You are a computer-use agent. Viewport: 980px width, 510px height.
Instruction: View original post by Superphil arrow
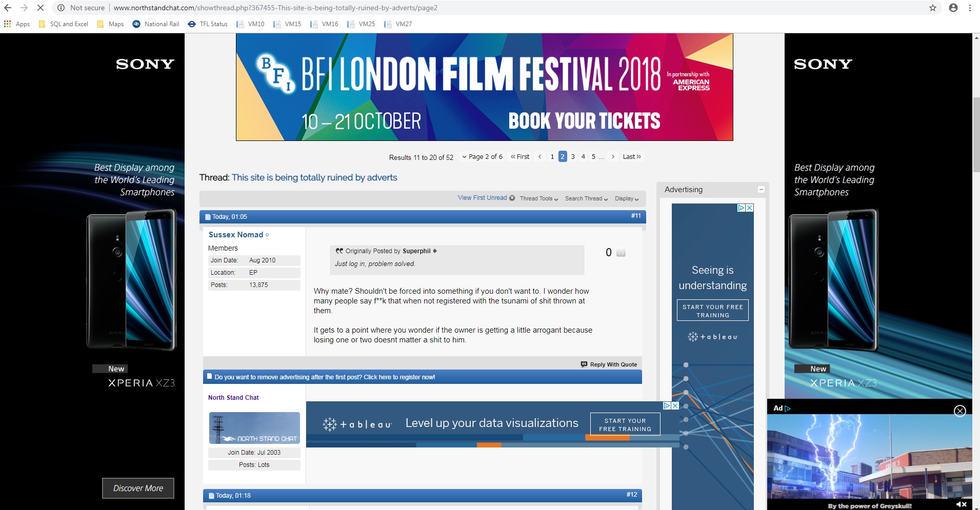pos(435,251)
